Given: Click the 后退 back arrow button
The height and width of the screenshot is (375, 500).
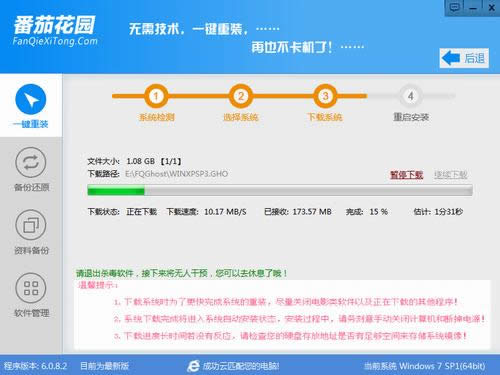Looking at the screenshot, I should tap(464, 58).
